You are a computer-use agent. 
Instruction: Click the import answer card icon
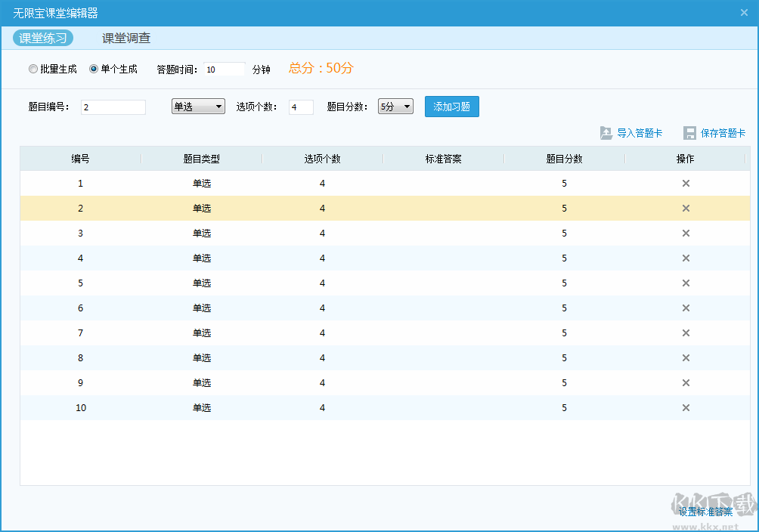(606, 133)
